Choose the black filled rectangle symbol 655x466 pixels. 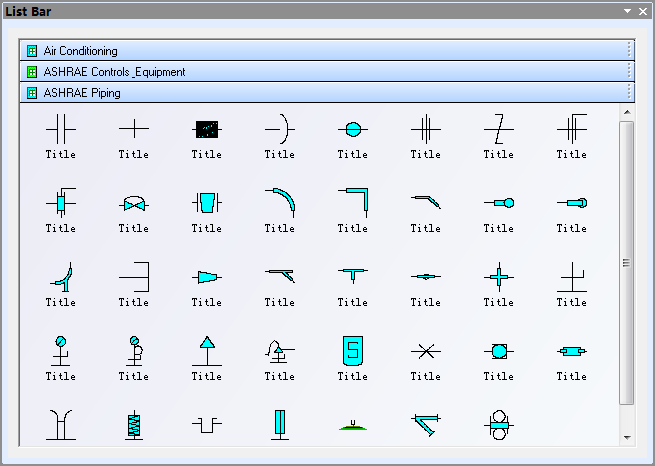click(206, 129)
